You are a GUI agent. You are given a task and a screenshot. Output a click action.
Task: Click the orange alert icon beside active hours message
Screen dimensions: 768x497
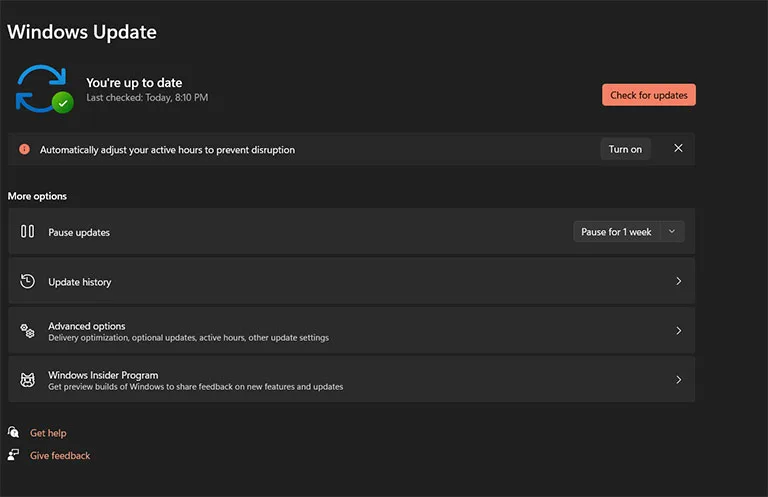coord(24,149)
